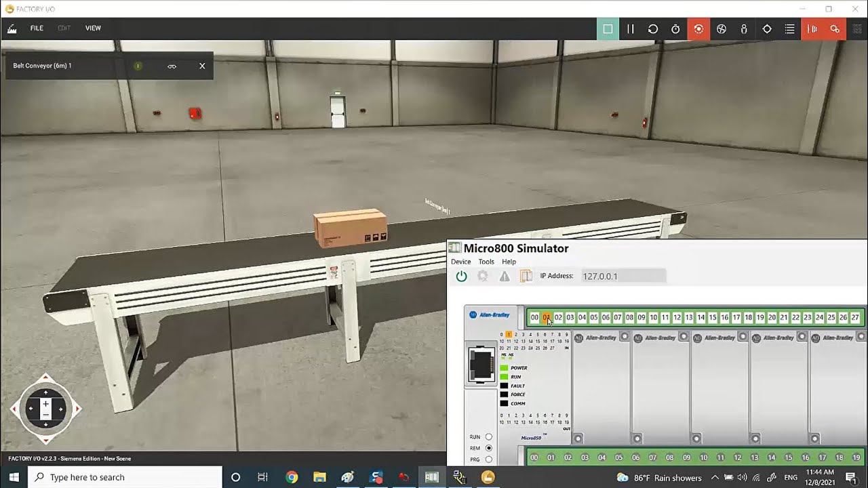This screenshot has width=868, height=488.
Task: Click simulator output terminal 00
Action: [534, 457]
